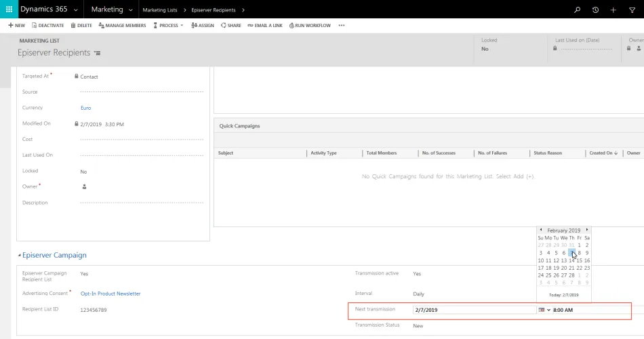
Task: Click February 2019 calendar header
Action: click(564, 230)
